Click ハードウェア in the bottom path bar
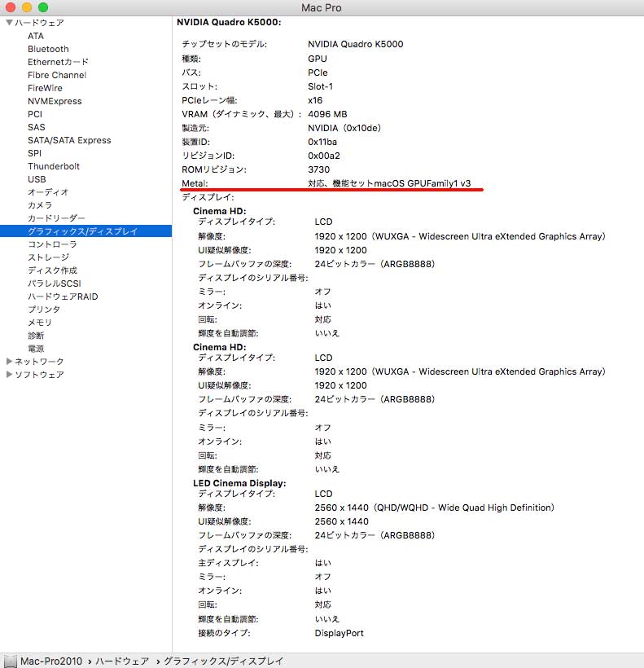The width and height of the screenshot is (644, 668). 122,661
